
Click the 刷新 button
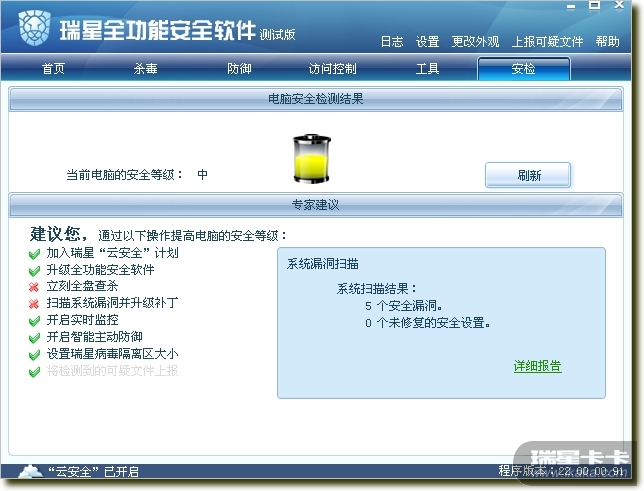(x=528, y=175)
